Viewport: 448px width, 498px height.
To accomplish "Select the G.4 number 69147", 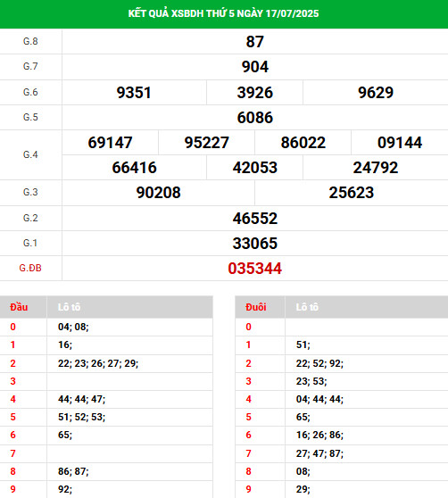I will coord(110,142).
